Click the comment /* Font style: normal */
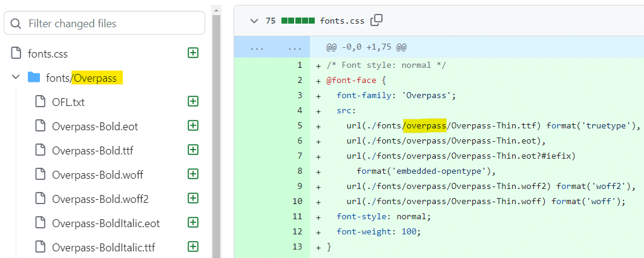The height and width of the screenshot is (258, 644). pyautogui.click(x=386, y=65)
